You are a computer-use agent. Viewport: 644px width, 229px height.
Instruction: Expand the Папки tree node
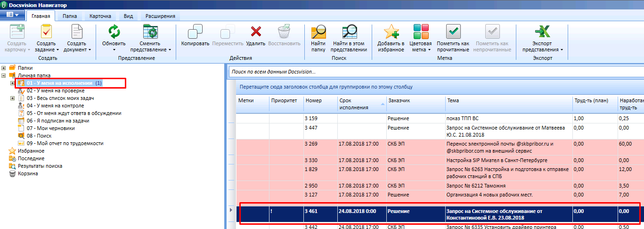(x=4, y=68)
